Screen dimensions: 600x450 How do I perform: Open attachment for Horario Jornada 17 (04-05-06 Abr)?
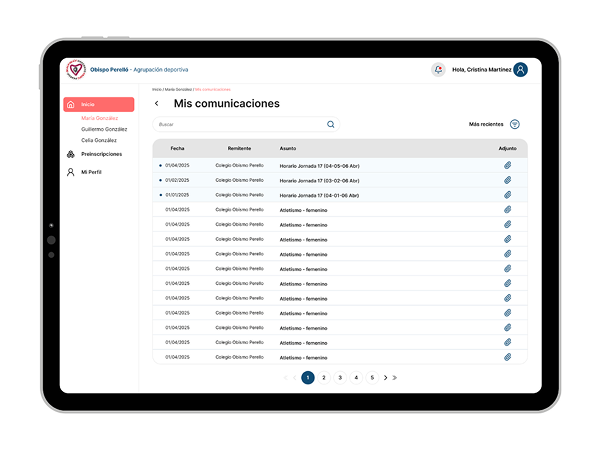pos(507,165)
